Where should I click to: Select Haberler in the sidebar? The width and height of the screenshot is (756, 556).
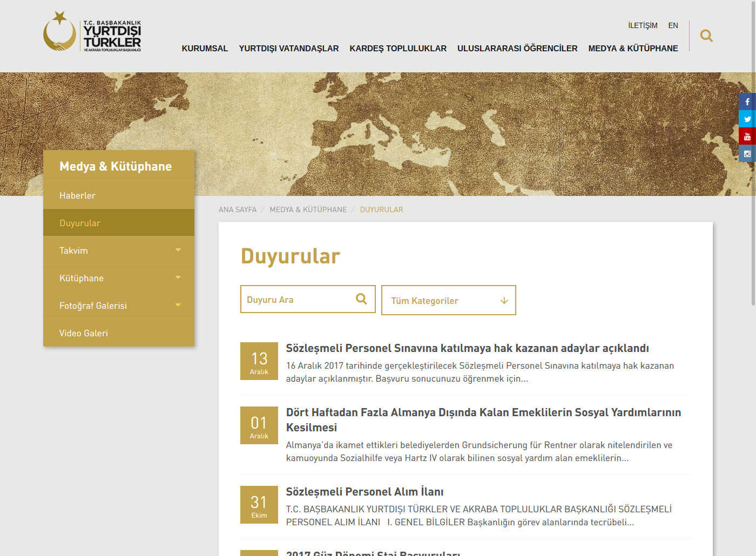click(x=77, y=195)
